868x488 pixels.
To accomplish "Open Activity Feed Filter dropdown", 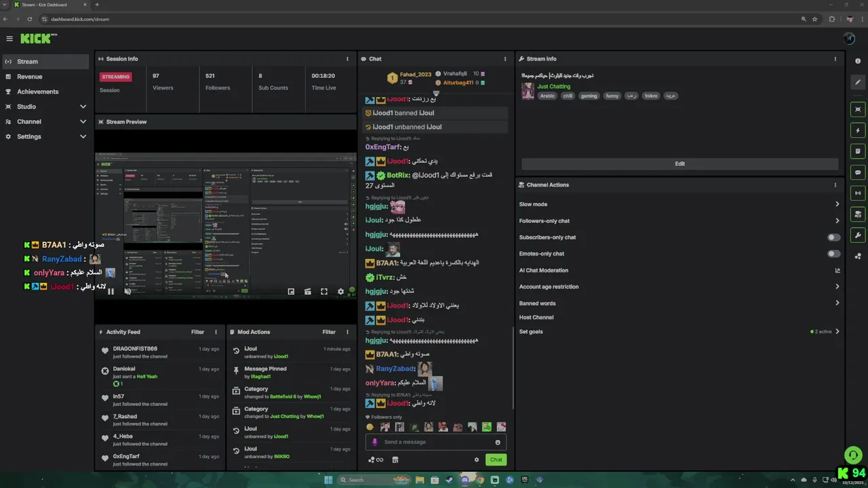I will (x=197, y=332).
